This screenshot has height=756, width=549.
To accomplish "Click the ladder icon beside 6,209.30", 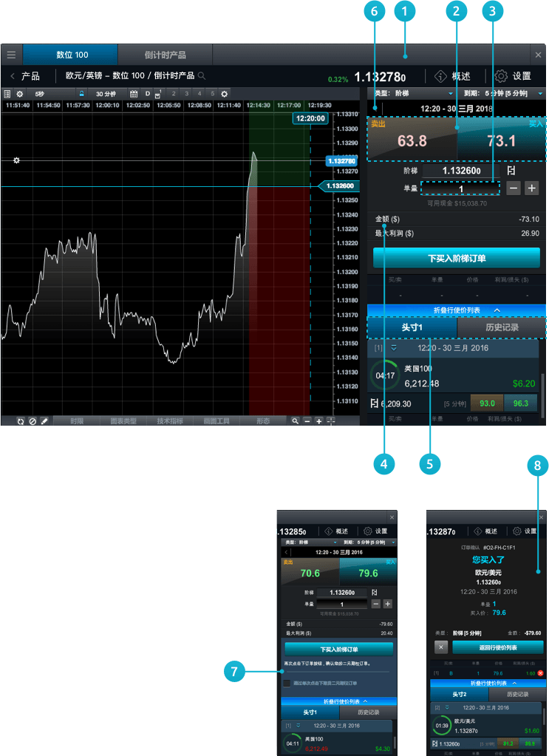I will (x=375, y=403).
